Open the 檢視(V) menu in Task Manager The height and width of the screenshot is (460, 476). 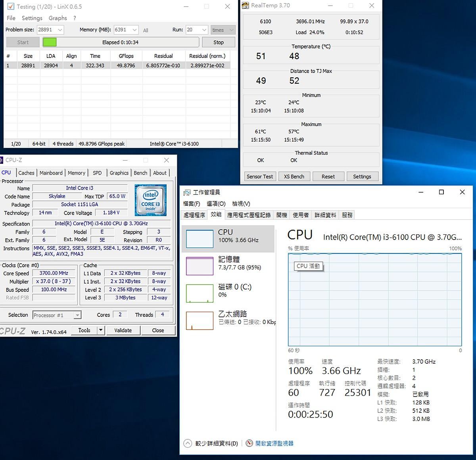(x=241, y=203)
